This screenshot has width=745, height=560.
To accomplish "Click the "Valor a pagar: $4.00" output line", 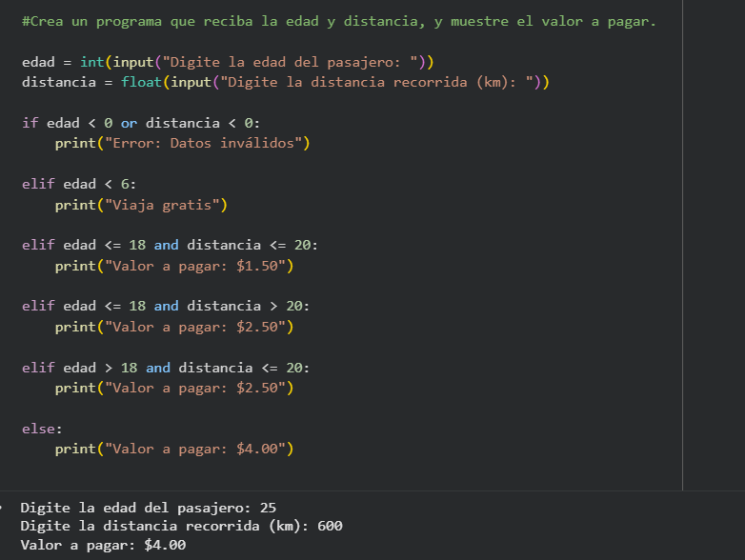I will [103, 546].
